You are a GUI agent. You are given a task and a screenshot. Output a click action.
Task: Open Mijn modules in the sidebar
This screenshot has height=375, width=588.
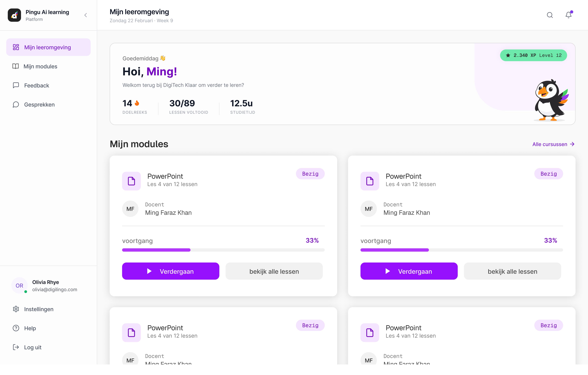click(48, 66)
